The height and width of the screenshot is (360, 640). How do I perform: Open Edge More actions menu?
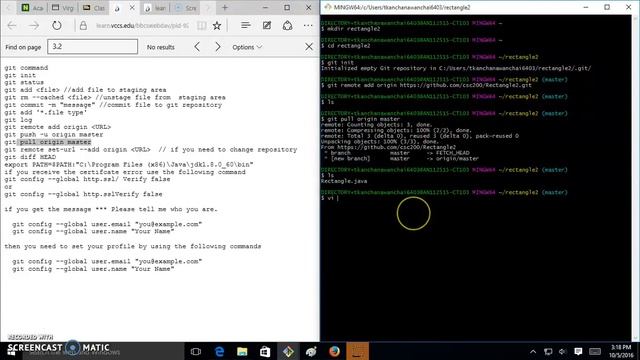pyautogui.click(x=308, y=26)
